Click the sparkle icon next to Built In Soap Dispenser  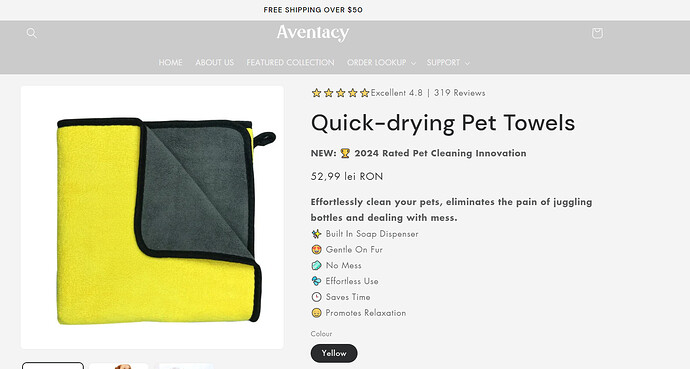click(x=316, y=234)
